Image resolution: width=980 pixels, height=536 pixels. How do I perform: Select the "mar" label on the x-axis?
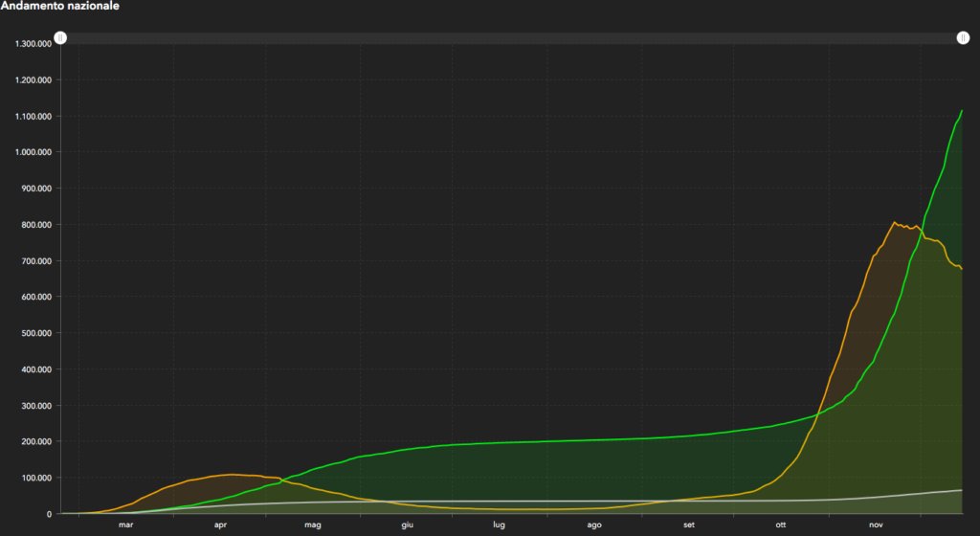point(125,525)
